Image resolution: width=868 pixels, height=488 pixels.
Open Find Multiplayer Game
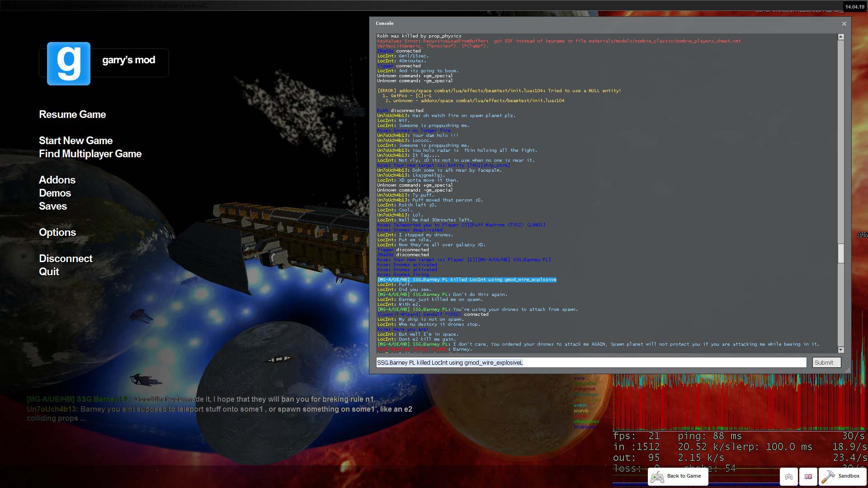click(x=90, y=154)
